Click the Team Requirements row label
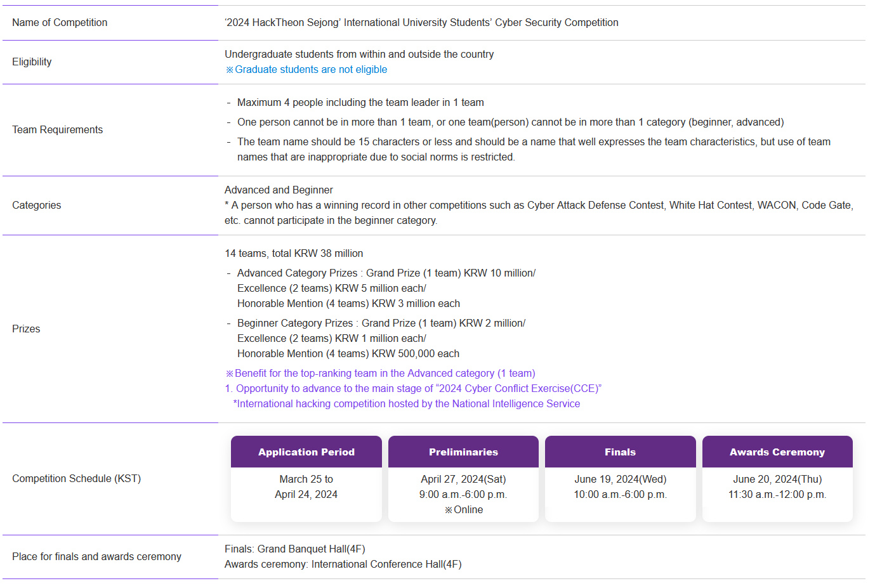The width and height of the screenshot is (875, 588). (x=57, y=129)
